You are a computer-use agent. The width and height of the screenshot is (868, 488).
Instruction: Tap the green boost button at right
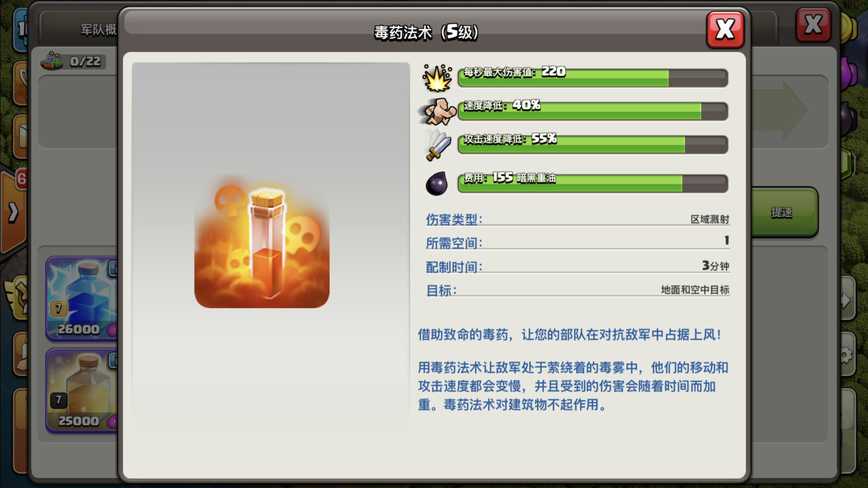click(784, 213)
